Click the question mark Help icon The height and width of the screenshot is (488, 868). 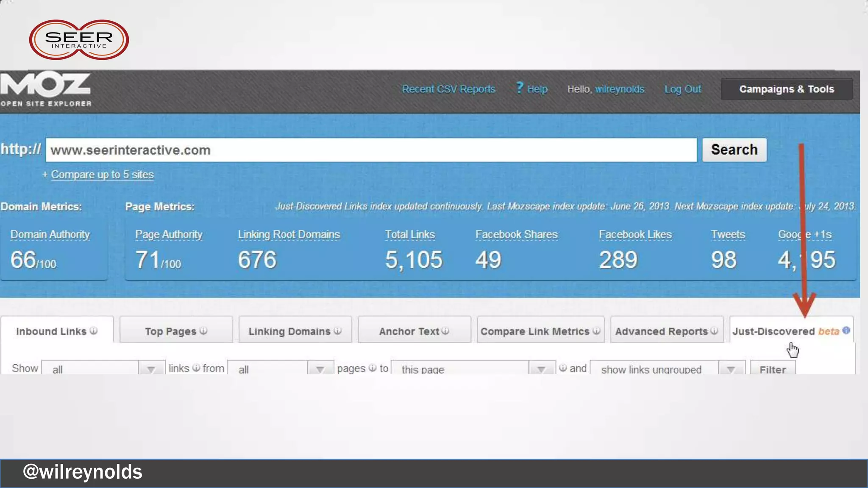pyautogui.click(x=520, y=88)
